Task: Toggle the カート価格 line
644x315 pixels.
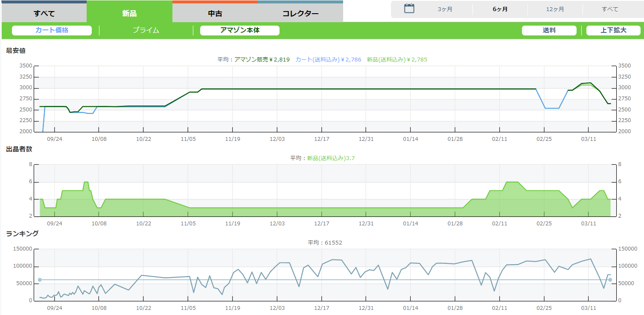Action: 52,30
